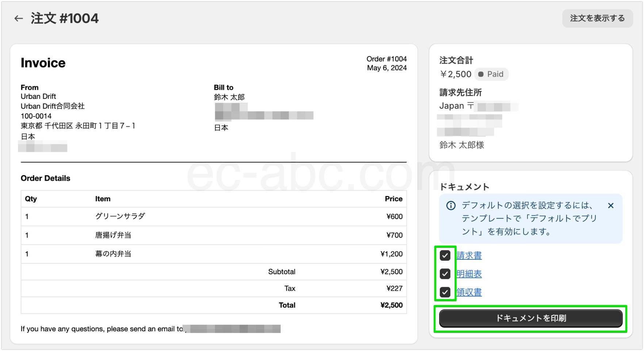Click the 注文合計 amount ¥2,500
The height and width of the screenshot is (351, 644).
[x=456, y=74]
